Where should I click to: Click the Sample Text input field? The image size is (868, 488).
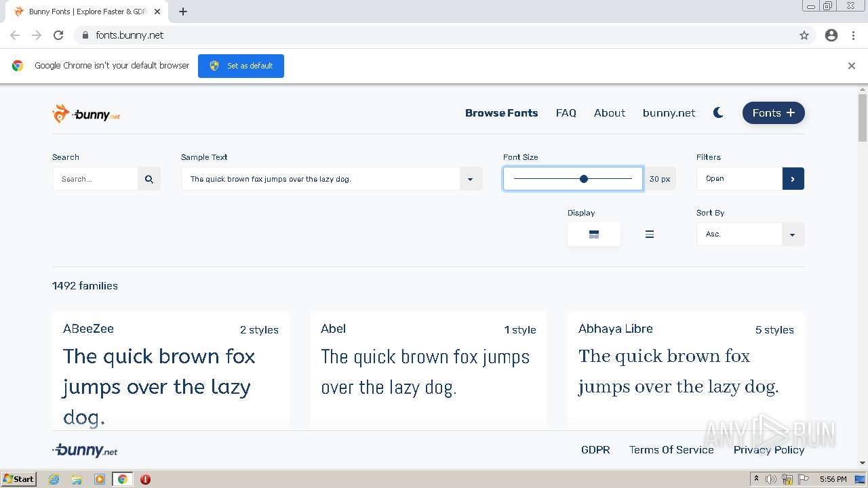320,179
